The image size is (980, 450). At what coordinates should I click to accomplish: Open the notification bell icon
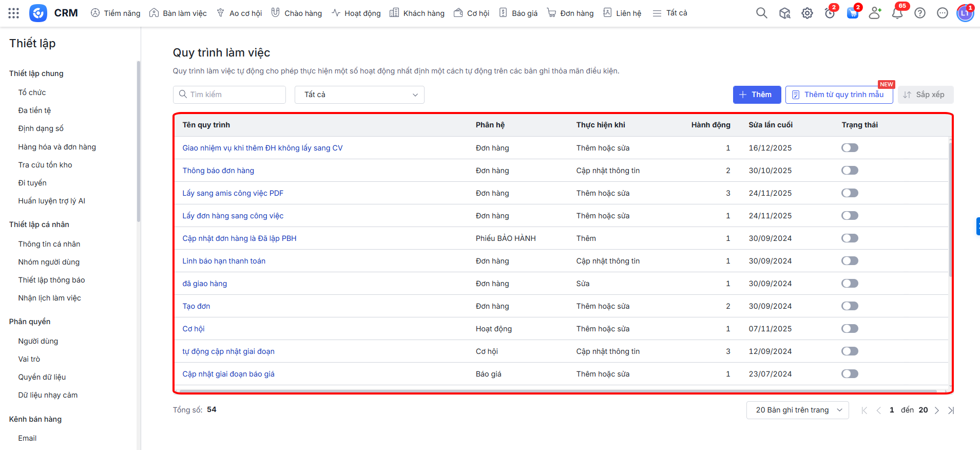point(897,13)
